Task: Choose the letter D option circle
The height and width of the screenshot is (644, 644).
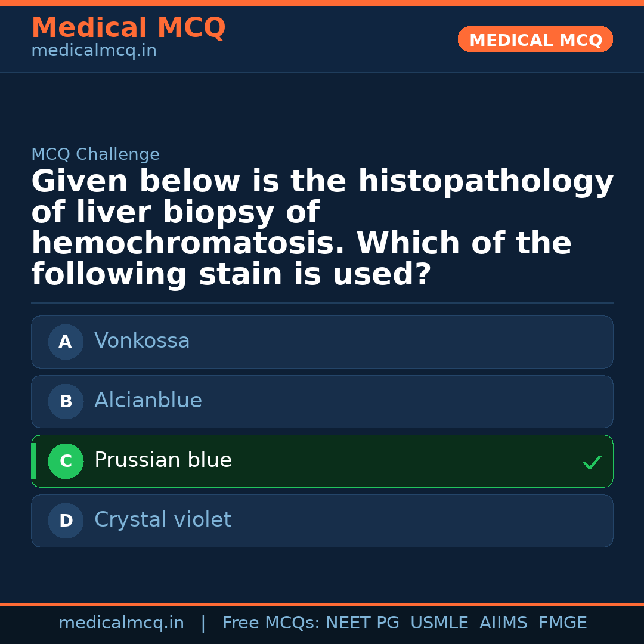Action: pyautogui.click(x=66, y=521)
